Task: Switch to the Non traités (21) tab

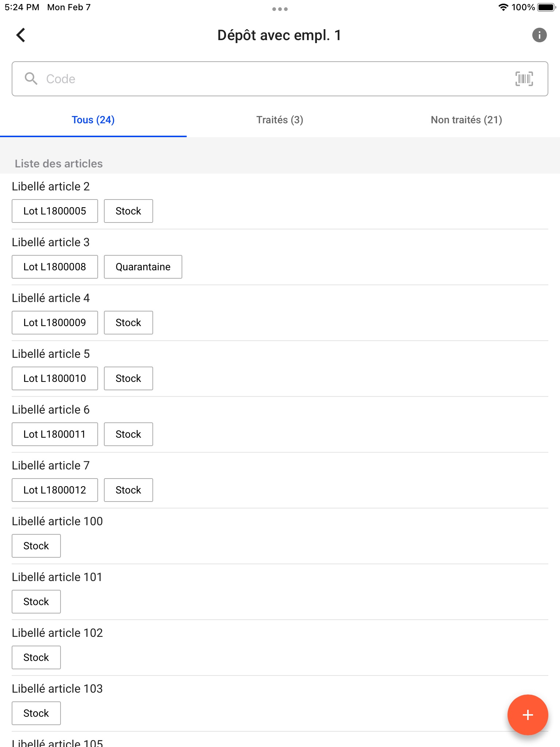Action: click(x=467, y=120)
